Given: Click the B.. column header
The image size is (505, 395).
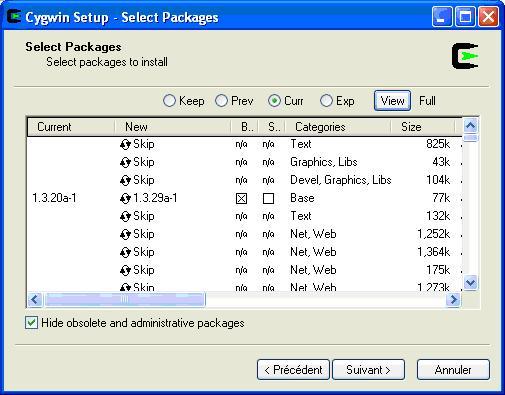Looking at the screenshot, I should [244, 127].
